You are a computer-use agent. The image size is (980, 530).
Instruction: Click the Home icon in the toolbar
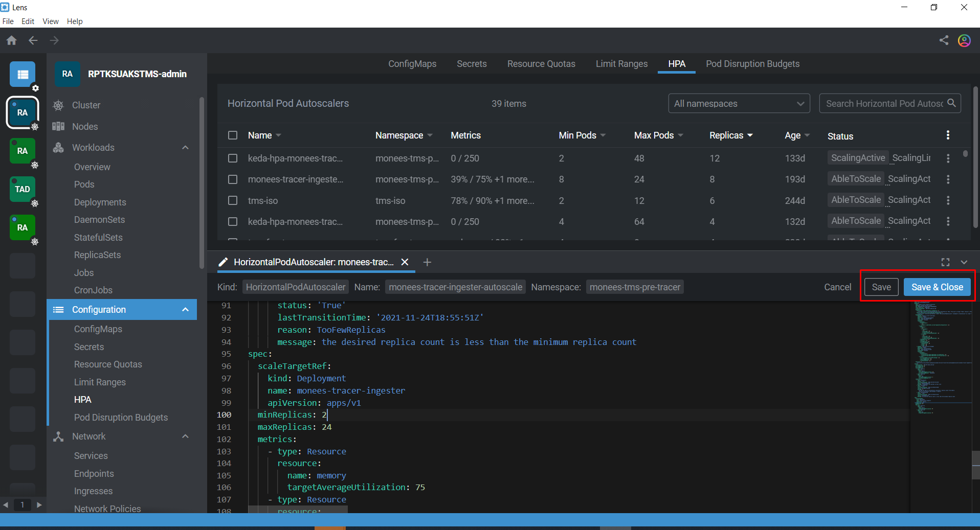pos(11,40)
